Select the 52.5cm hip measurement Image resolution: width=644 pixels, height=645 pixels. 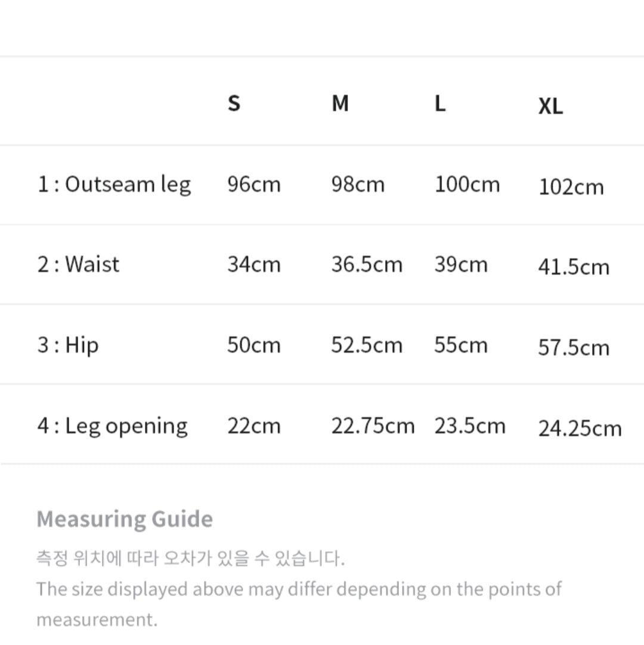(366, 345)
